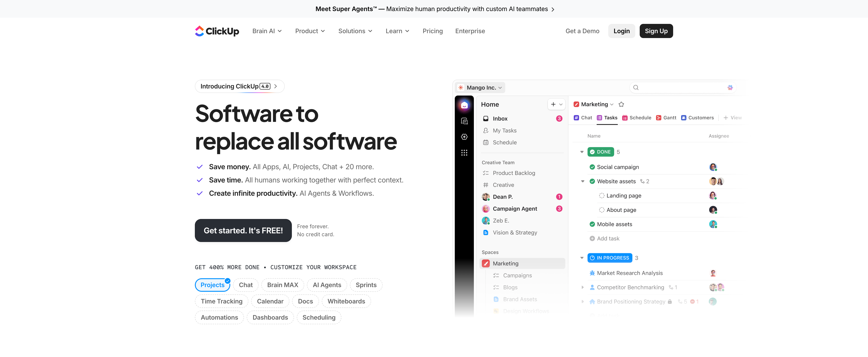Click the Vision & Strategy doc icon
Viewport: 868px width, 357px height.
click(x=486, y=232)
